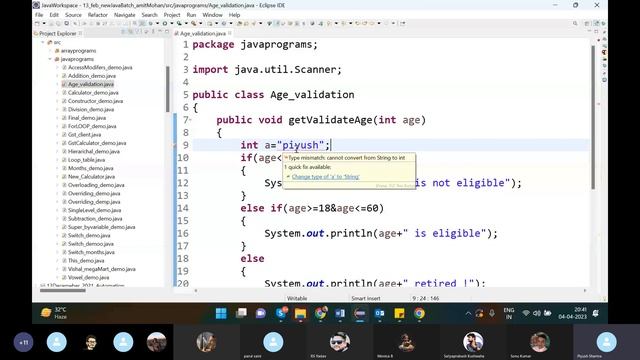The height and width of the screenshot is (360, 640).
Task: Open Task View on the taskbar
Action: click(x=241, y=313)
